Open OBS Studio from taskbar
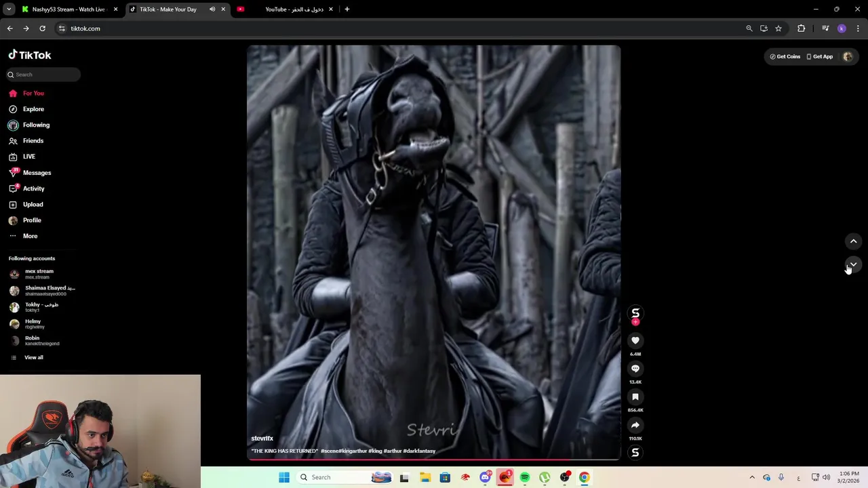868x488 pixels. click(x=565, y=477)
